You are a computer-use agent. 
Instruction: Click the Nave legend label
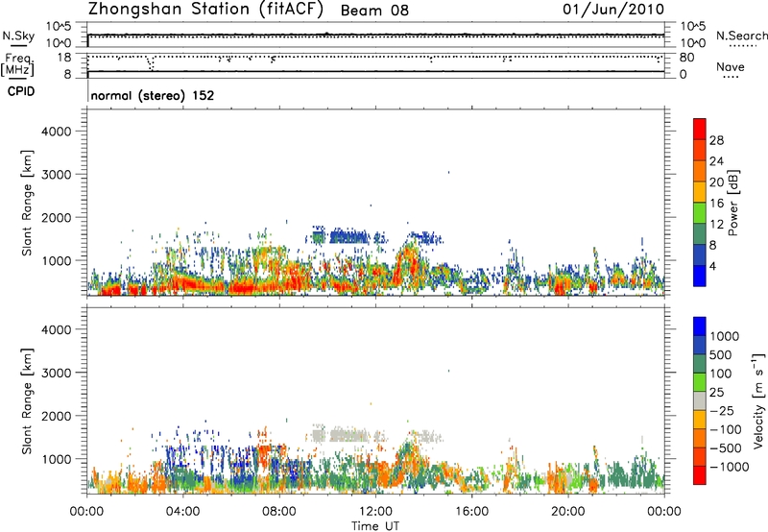730,67
